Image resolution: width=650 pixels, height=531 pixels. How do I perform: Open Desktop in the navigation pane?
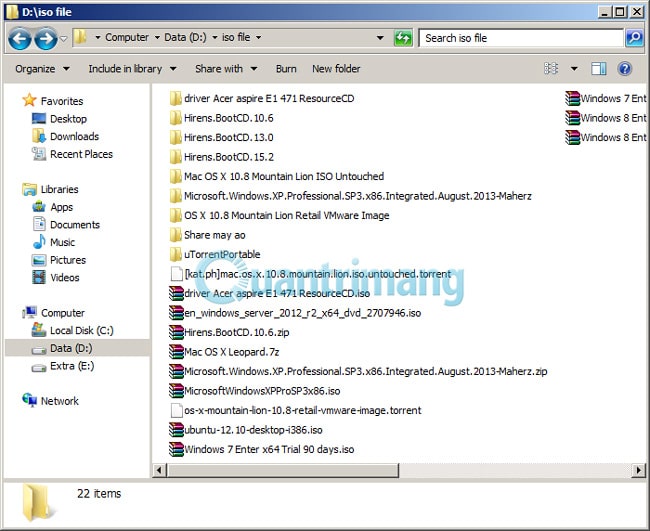click(x=59, y=119)
